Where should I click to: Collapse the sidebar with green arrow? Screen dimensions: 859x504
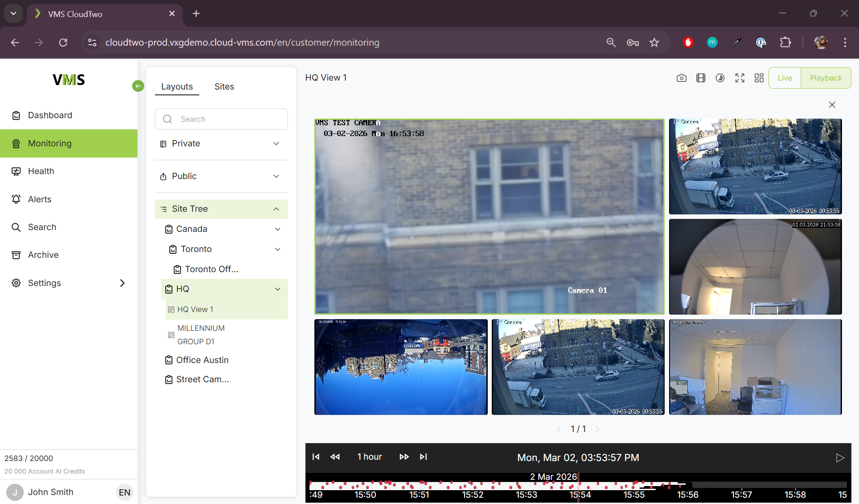138,86
